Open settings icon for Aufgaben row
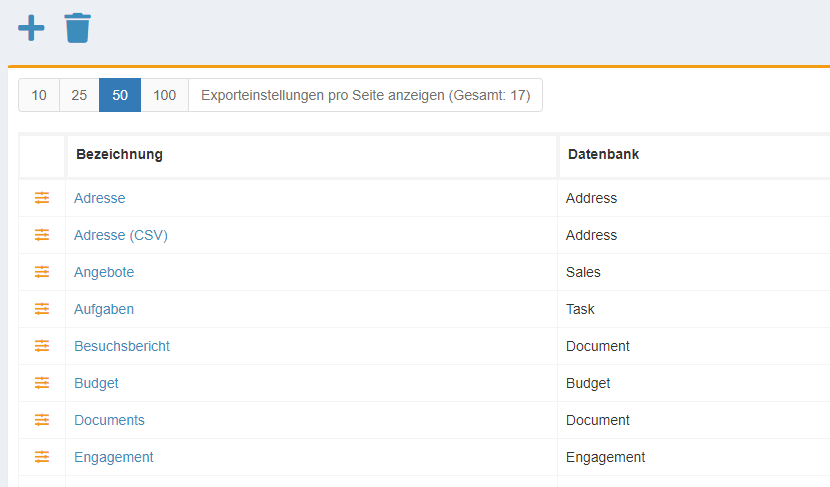830x487 pixels. click(x=42, y=309)
